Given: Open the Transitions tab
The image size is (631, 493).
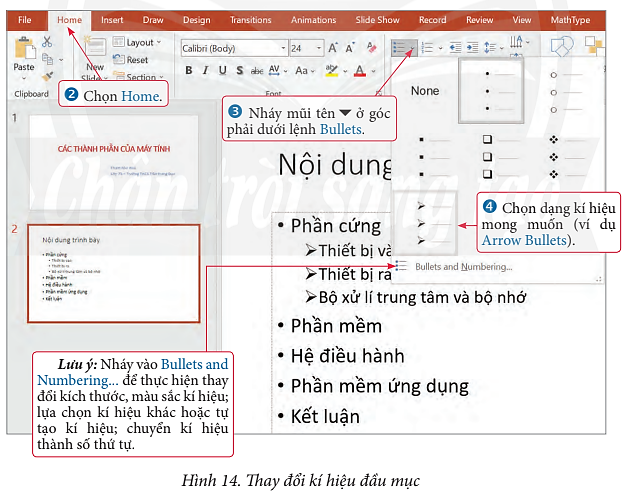Looking at the screenshot, I should [x=249, y=19].
